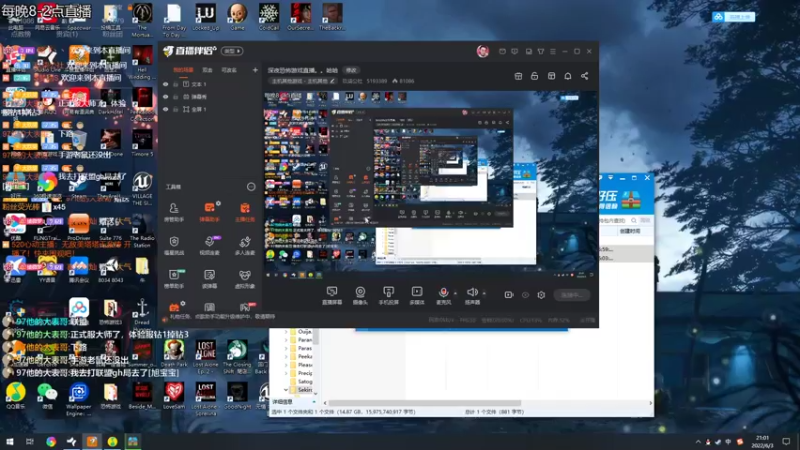Open the Windows Start menu

point(10,441)
